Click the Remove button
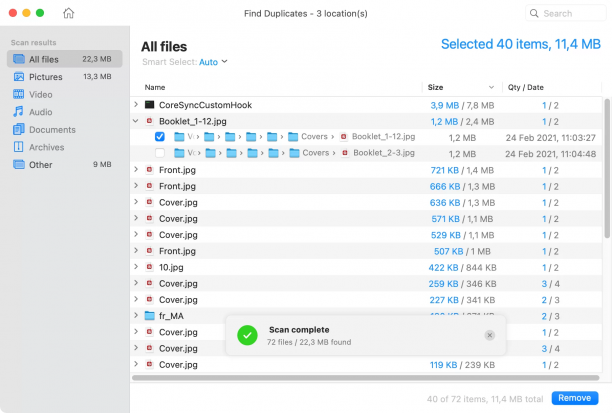The height and width of the screenshot is (413, 612). 575,398
